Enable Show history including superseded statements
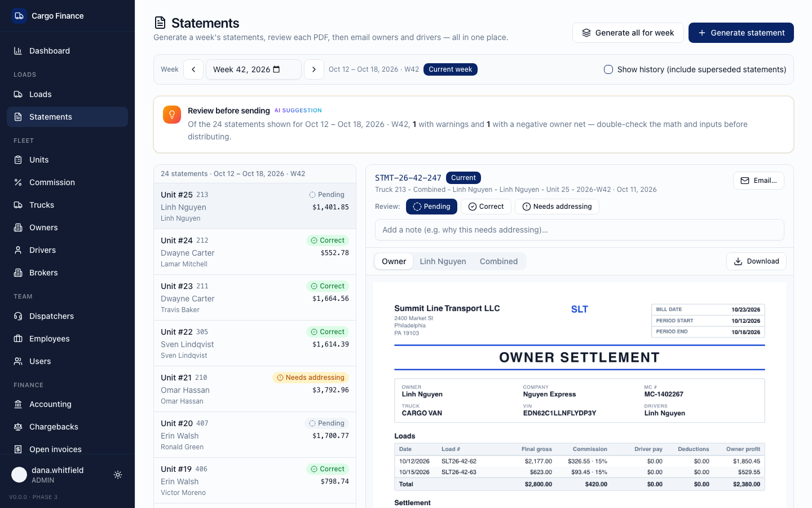 608,69
